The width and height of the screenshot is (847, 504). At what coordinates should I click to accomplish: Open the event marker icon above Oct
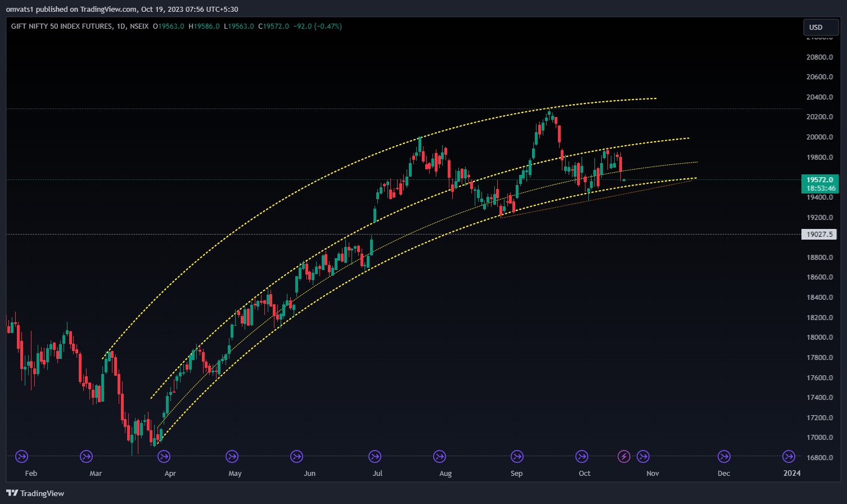582,456
